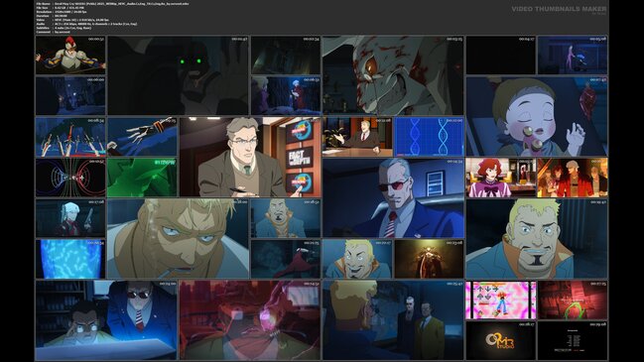Select the Fact in Depth news anchor thumbnail
Screen dimensions: 644x362
click(250, 157)
